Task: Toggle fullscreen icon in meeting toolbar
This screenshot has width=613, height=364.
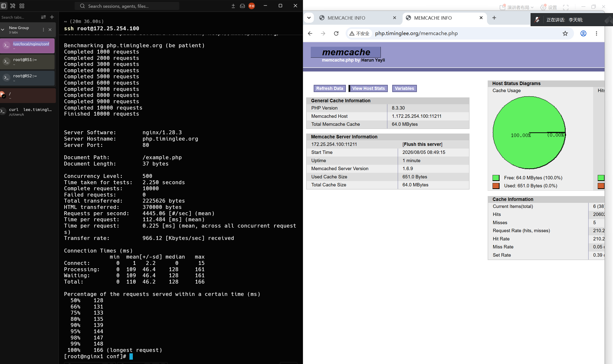Action: tap(566, 7)
